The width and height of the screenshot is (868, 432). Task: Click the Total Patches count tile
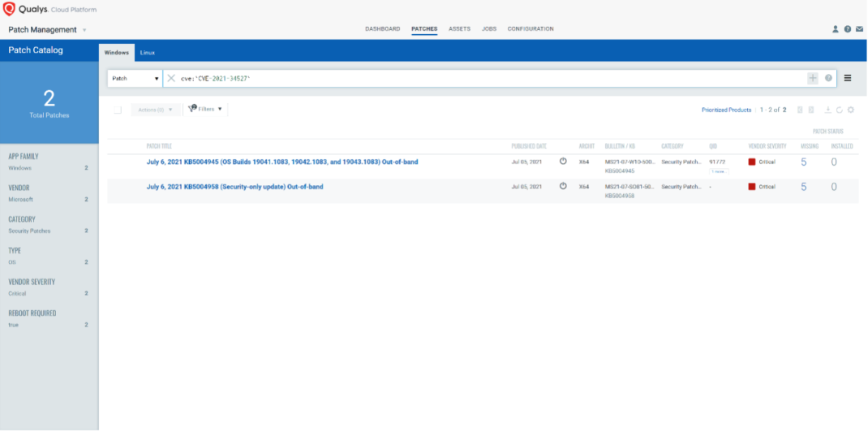tap(49, 103)
